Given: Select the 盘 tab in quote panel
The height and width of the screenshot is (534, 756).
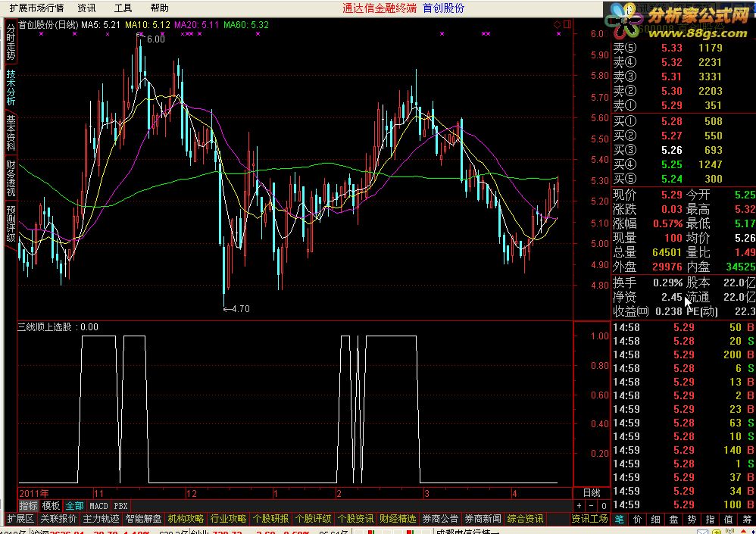Looking at the screenshot, I should pyautogui.click(x=673, y=519).
